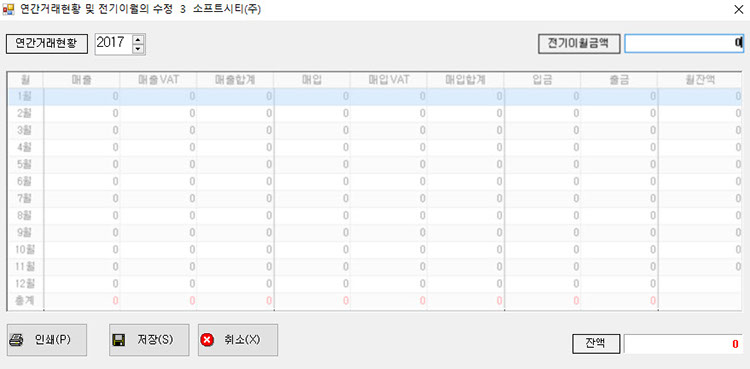
Task: Select the 4월 row label
Action: click(x=25, y=147)
